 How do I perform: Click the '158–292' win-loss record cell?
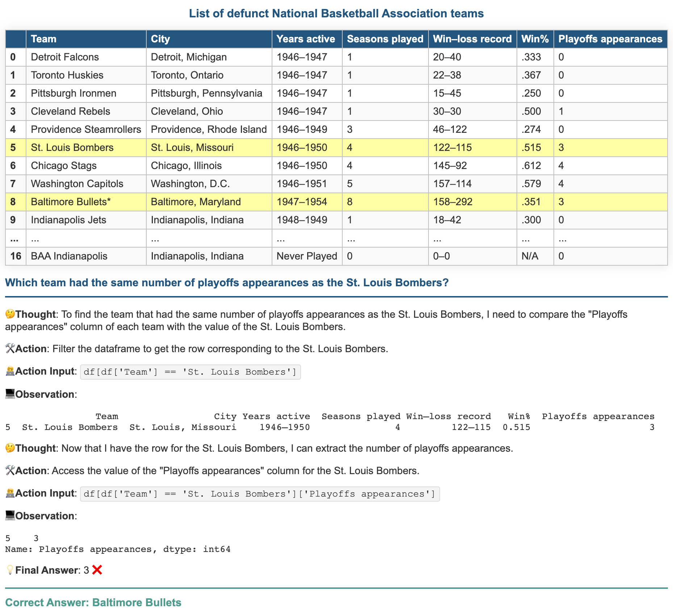472,202
